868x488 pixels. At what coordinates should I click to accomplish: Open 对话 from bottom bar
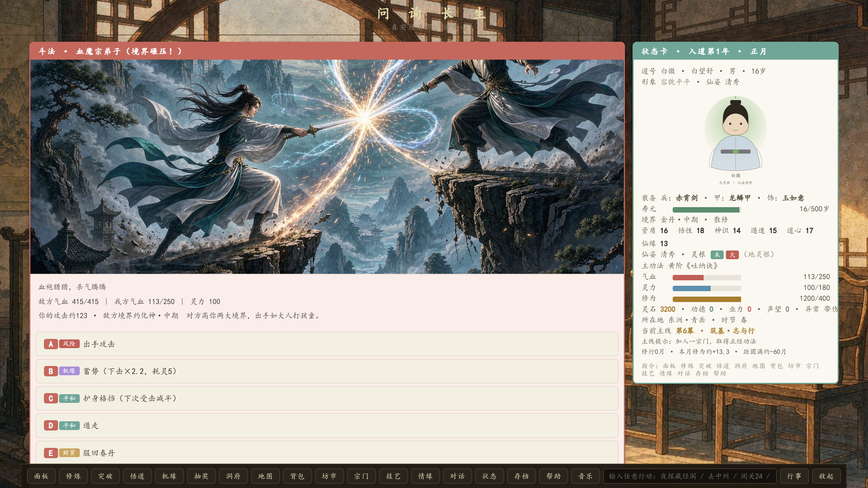(x=458, y=476)
